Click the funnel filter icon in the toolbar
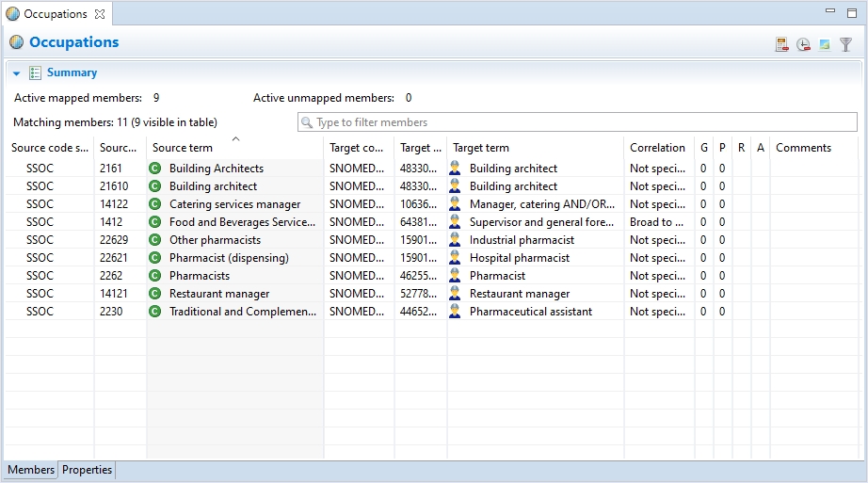 point(845,44)
